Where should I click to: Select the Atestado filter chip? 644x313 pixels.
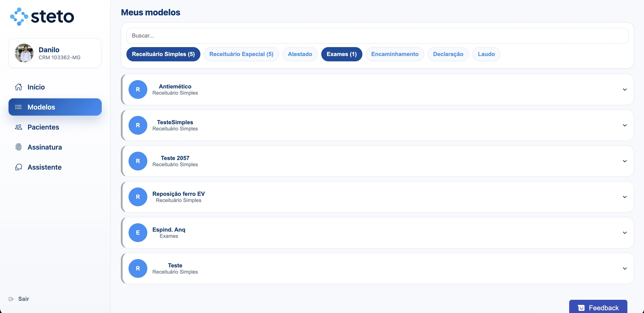tap(300, 54)
